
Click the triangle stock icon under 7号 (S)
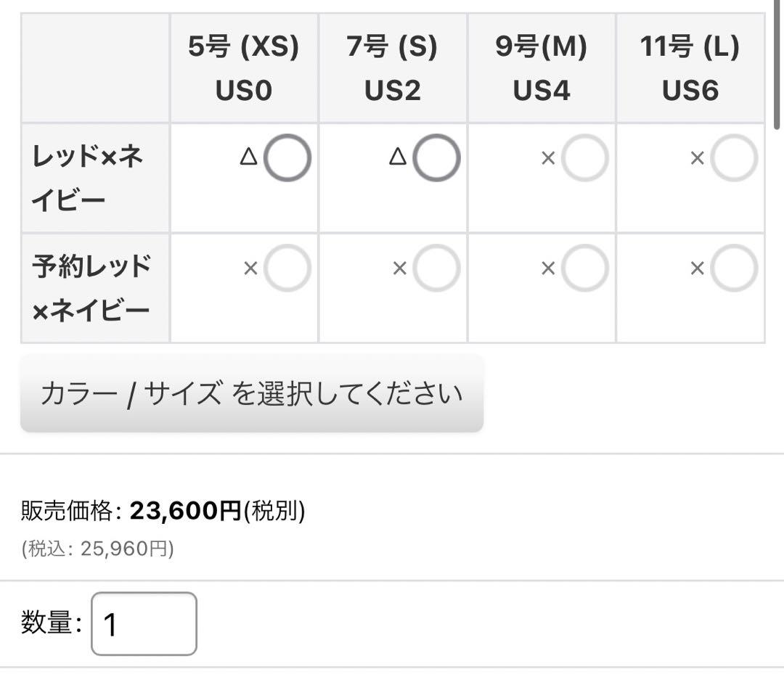click(397, 157)
